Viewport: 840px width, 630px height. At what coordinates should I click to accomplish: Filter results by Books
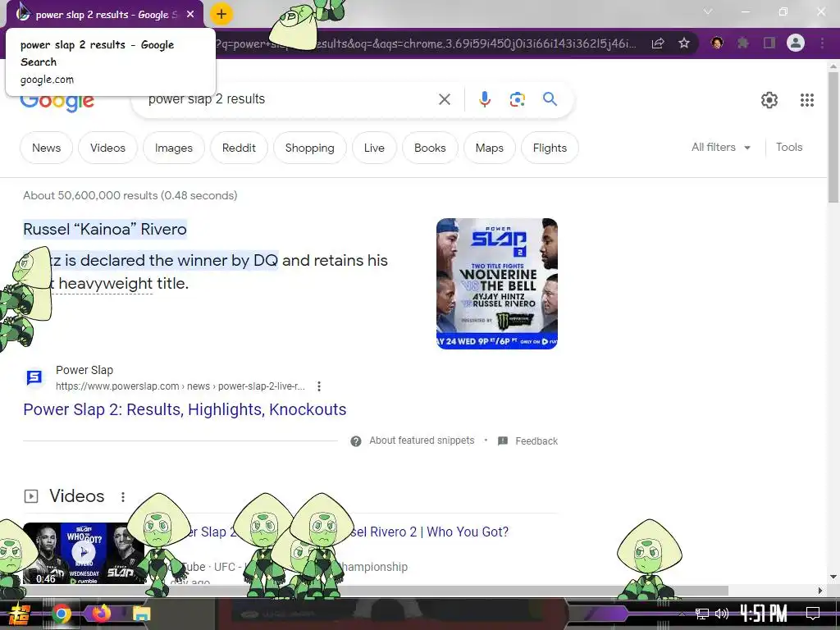click(x=430, y=148)
